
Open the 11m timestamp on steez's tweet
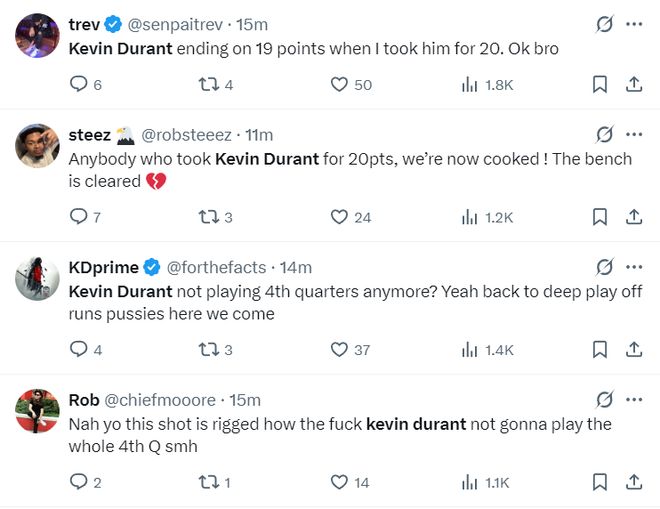coord(259,135)
